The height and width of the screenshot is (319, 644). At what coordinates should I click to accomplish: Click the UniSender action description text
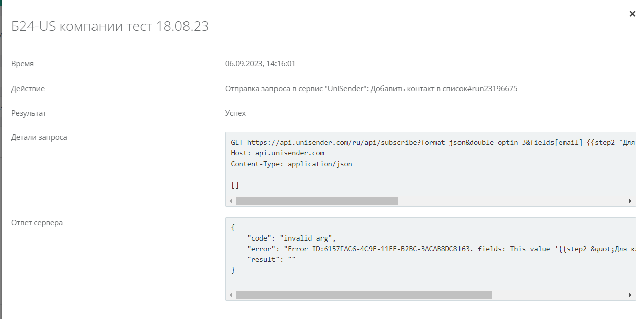coord(371,89)
